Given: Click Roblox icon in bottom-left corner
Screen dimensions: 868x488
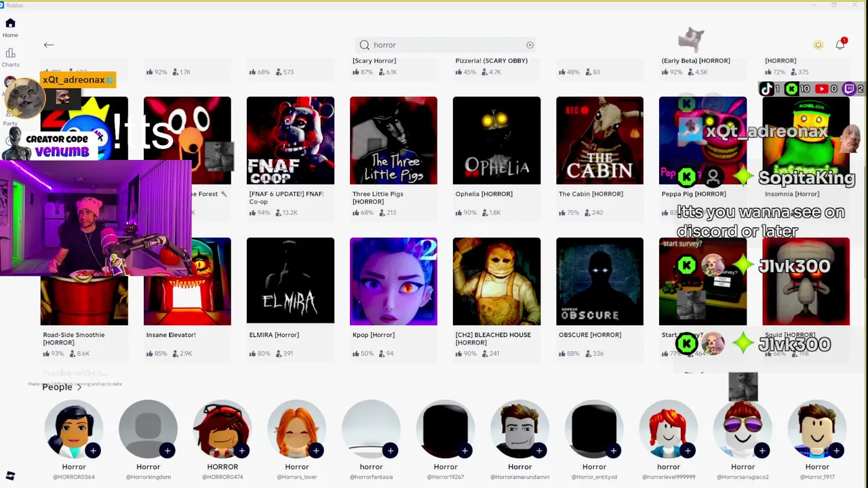Looking at the screenshot, I should point(10,476).
